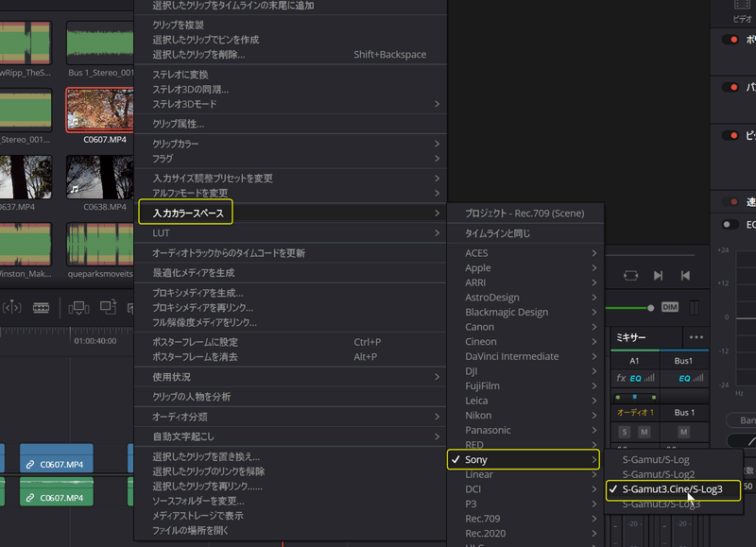Open EQ on Bus1 channel
The height and width of the screenshot is (547, 756).
pyautogui.click(x=684, y=378)
